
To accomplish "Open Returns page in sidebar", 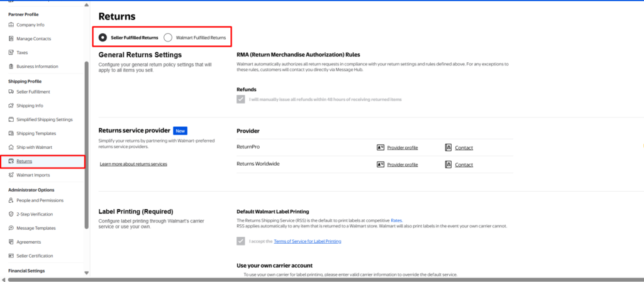I will coord(25,161).
